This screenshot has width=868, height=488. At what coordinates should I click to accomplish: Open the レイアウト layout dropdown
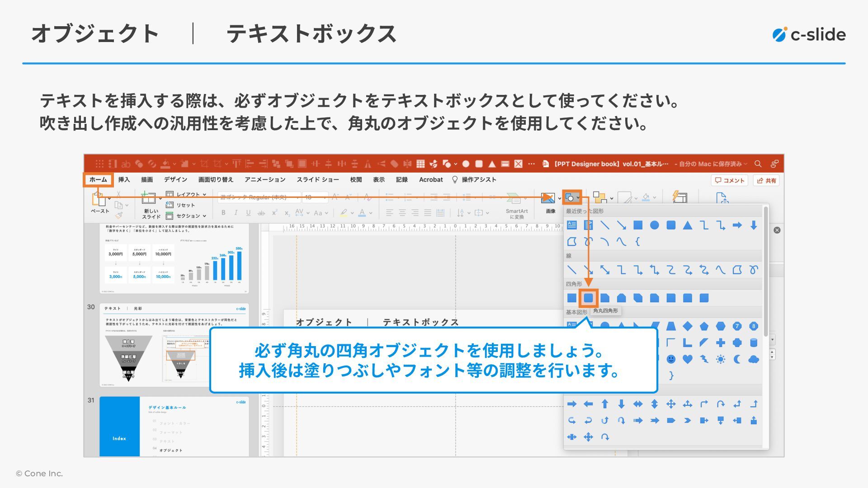(x=188, y=194)
